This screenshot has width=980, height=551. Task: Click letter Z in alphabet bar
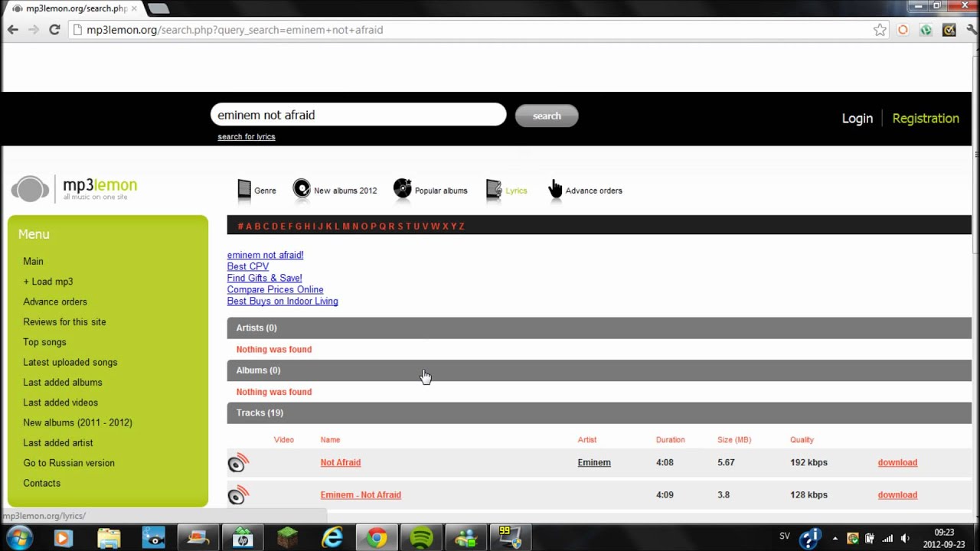click(462, 227)
